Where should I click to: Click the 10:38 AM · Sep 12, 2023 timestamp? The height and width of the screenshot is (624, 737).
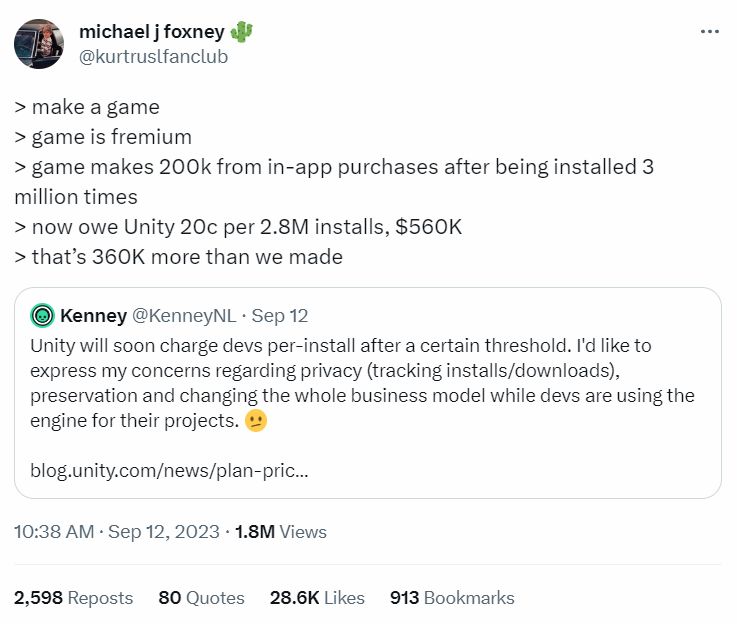[x=117, y=531]
